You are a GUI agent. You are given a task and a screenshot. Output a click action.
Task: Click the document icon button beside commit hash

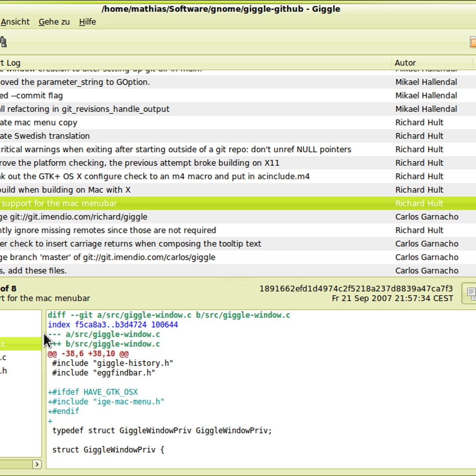[x=470, y=294]
